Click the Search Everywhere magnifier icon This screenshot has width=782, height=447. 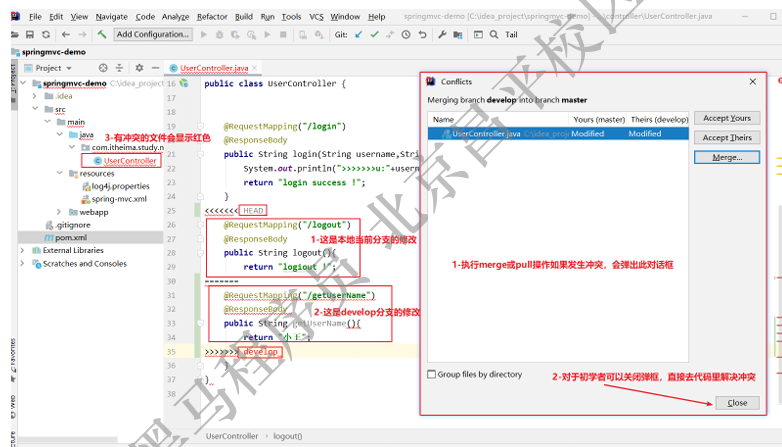pos(494,34)
